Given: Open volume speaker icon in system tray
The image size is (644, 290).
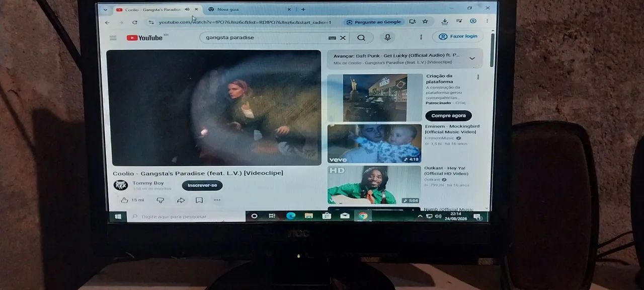Looking at the screenshot, I should pos(438,216).
